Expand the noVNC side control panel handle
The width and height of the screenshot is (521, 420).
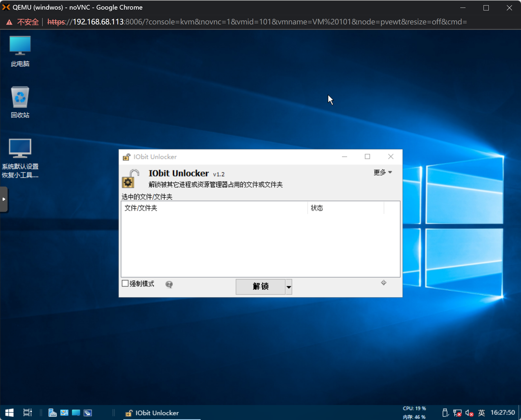[x=4, y=199]
